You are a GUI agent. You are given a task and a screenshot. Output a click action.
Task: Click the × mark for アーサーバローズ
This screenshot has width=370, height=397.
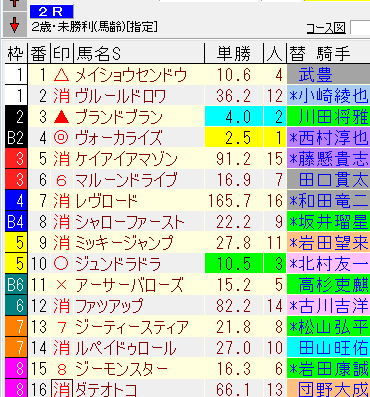click(x=62, y=285)
